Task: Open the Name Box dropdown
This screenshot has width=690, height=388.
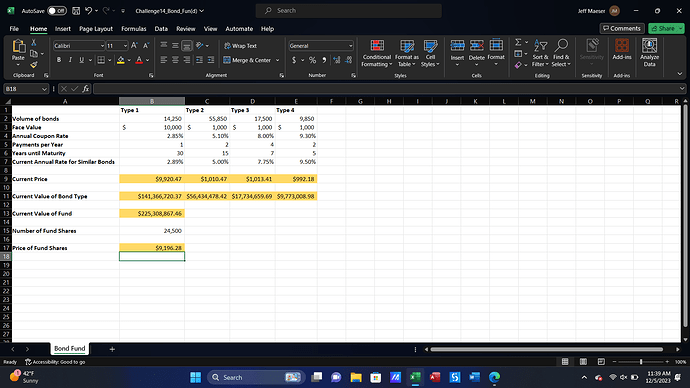Action: coord(44,89)
